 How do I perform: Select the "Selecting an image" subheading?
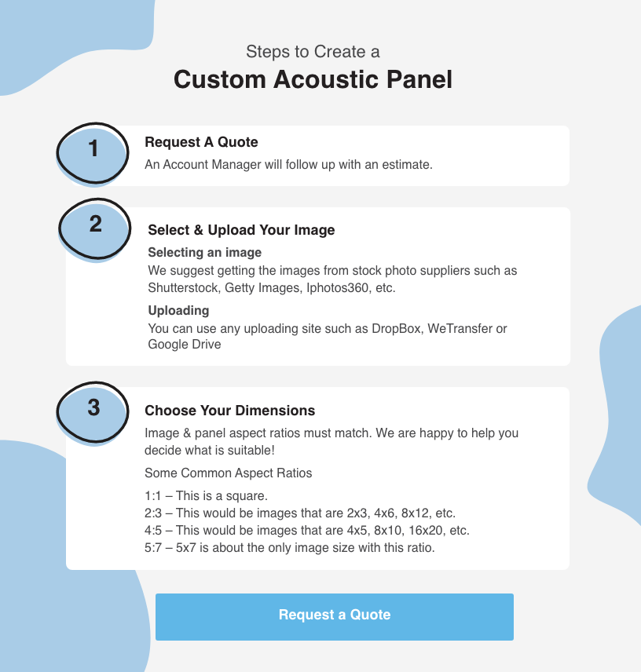click(204, 253)
